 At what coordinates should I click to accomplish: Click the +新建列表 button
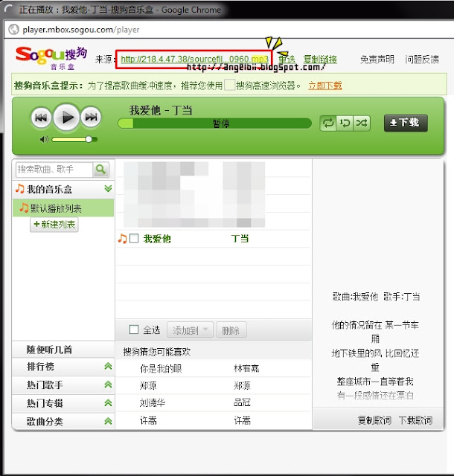(x=54, y=225)
